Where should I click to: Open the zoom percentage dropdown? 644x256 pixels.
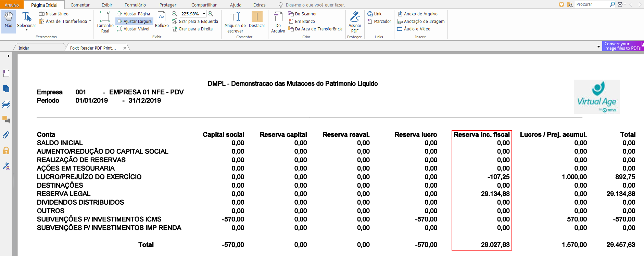(204, 14)
